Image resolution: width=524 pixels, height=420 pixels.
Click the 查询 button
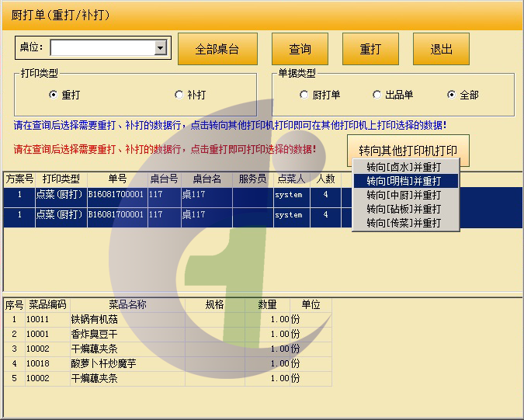pyautogui.click(x=300, y=49)
